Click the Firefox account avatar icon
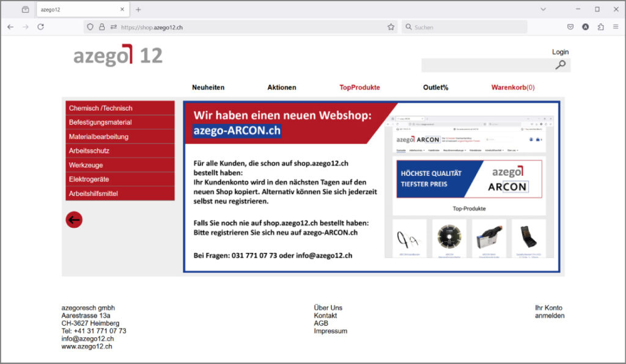Viewport: 626px width, 364px height. (585, 27)
